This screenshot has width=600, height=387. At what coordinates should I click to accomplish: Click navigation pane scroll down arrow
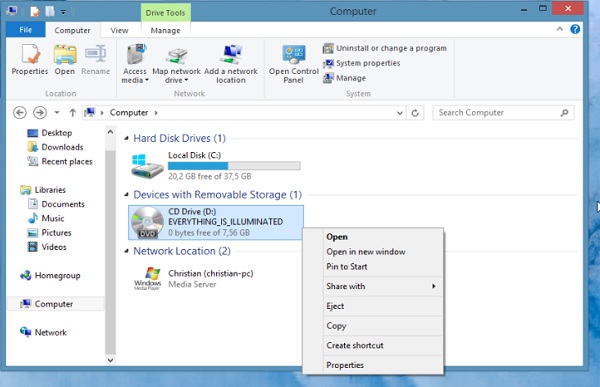click(110, 360)
